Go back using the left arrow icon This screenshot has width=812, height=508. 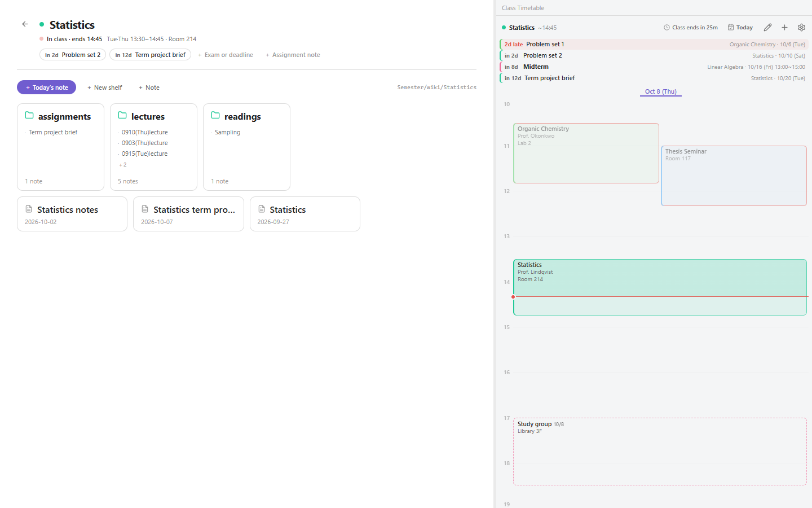[25, 24]
